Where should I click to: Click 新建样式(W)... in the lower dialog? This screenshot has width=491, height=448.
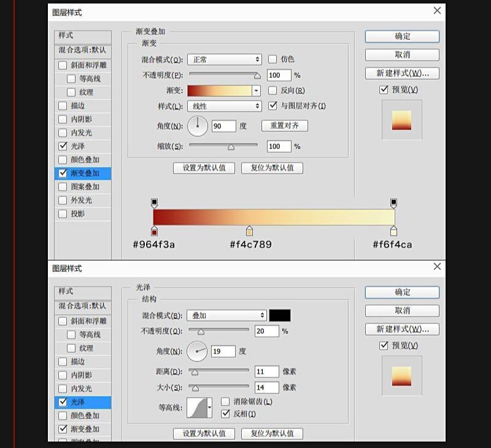click(402, 329)
